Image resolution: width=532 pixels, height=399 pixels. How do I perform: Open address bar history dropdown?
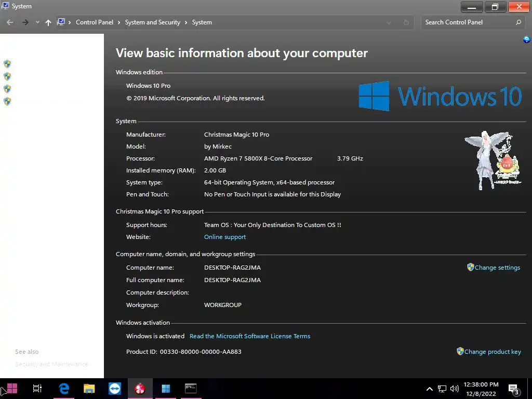coord(389,23)
